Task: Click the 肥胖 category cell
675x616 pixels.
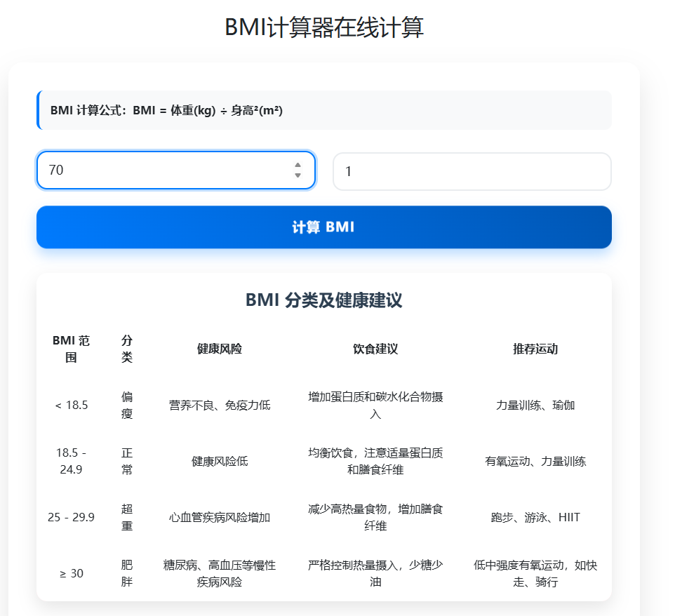Action: [126, 573]
